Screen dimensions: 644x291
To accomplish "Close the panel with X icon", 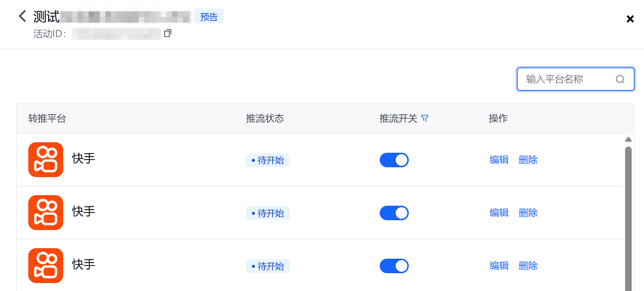I will [x=630, y=19].
